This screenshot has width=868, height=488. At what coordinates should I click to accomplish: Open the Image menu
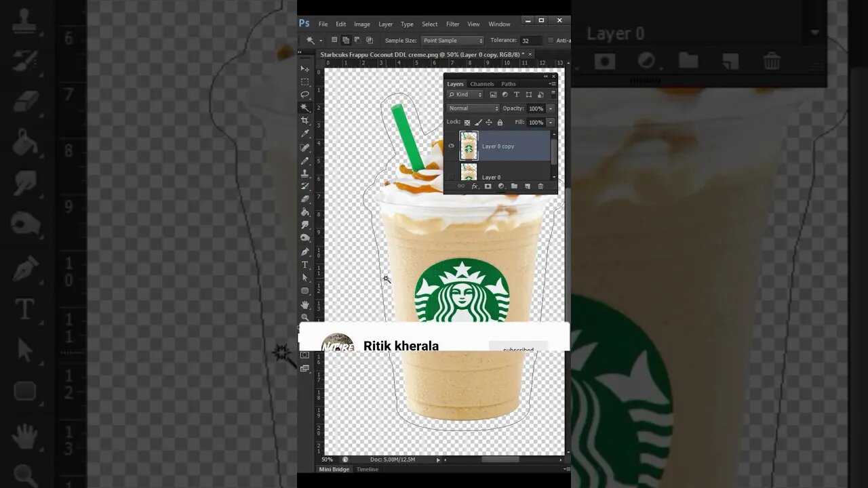[362, 24]
